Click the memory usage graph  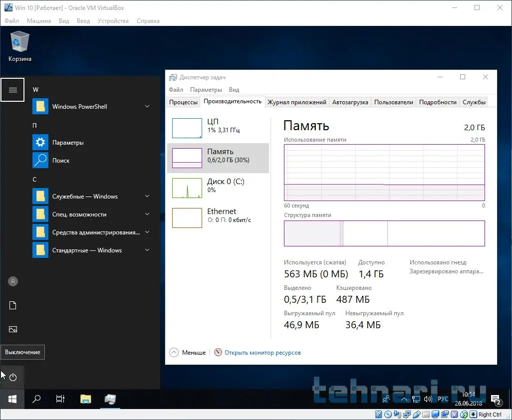(x=384, y=172)
